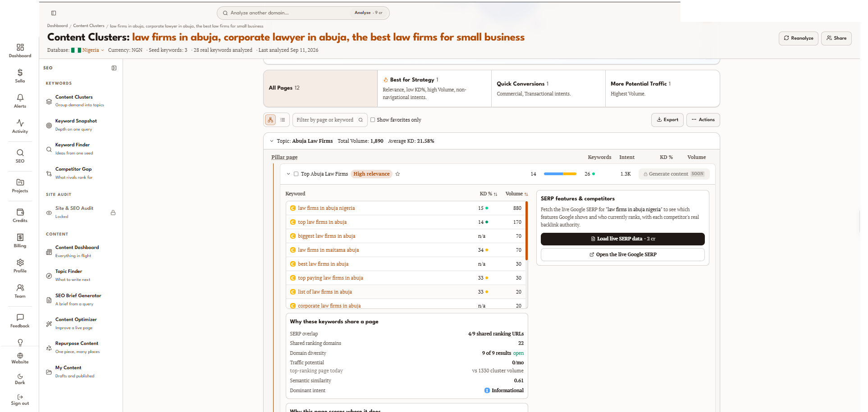This screenshot has height=412, width=868.
Task: Sort keywords by Volume
Action: [516, 194]
